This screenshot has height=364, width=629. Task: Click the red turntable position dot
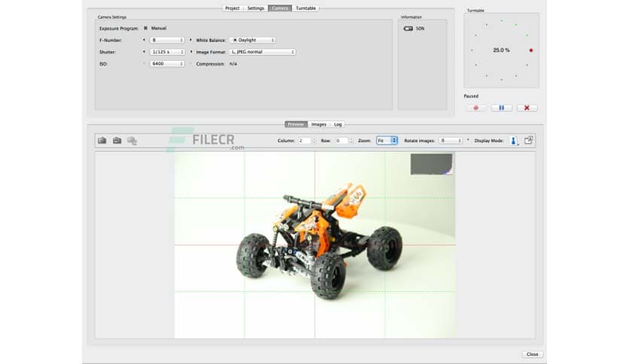pyautogui.click(x=530, y=50)
